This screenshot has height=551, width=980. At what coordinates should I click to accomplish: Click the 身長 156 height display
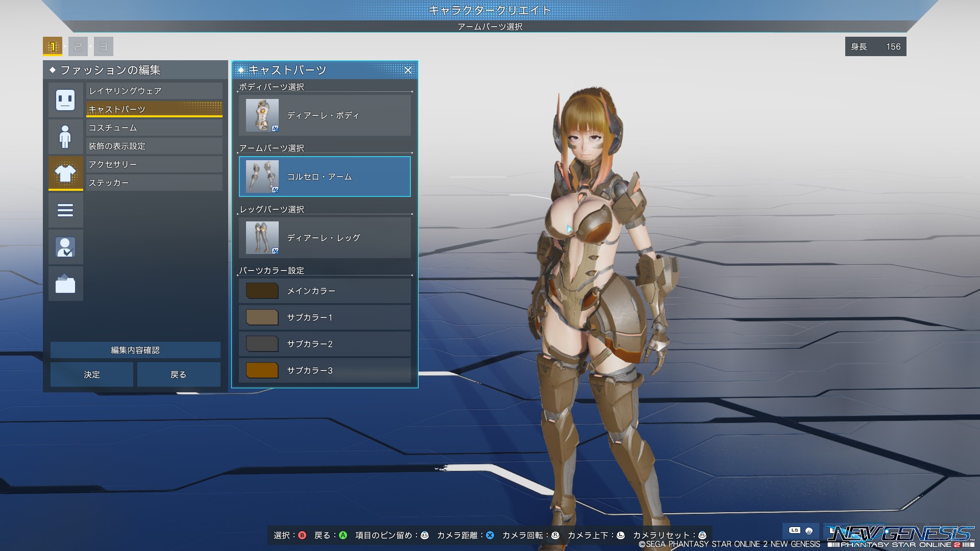875,46
